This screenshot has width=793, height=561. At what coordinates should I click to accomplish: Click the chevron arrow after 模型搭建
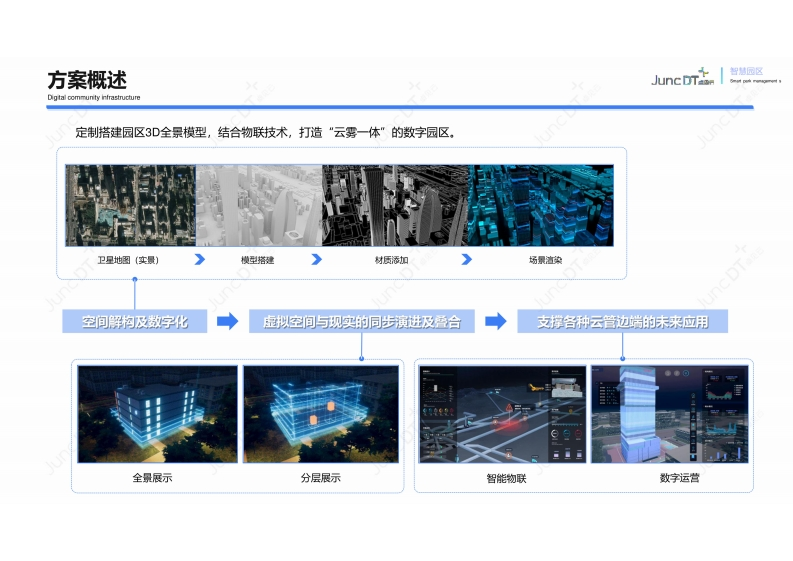click(x=317, y=260)
